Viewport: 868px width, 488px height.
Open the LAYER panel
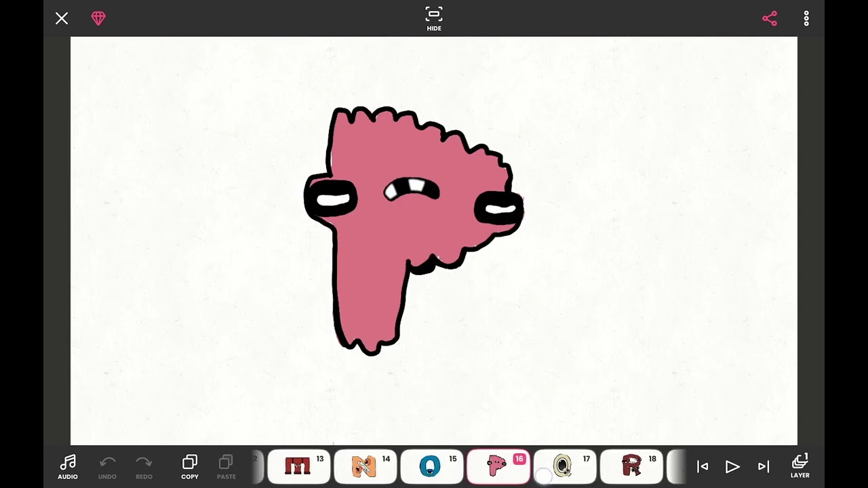point(800,466)
